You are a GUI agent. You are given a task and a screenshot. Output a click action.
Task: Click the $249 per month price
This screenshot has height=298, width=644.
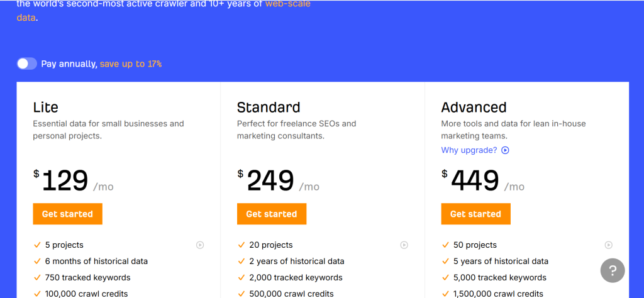pyautogui.click(x=270, y=181)
